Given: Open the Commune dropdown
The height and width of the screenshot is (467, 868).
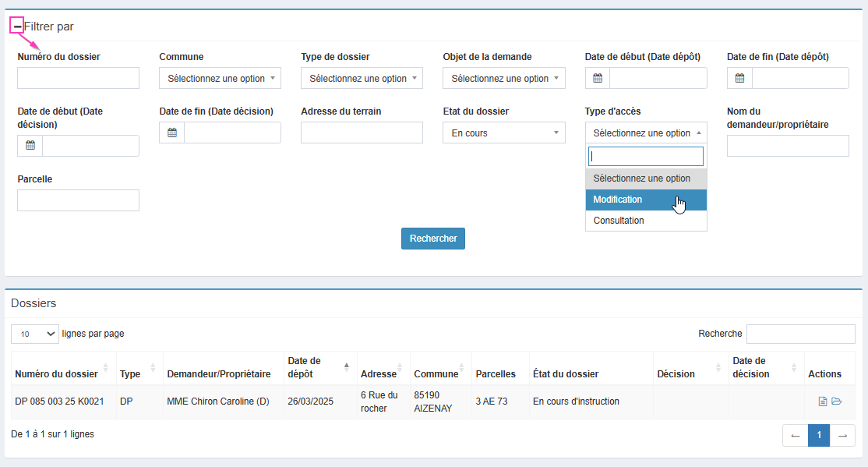Looking at the screenshot, I should pos(220,78).
